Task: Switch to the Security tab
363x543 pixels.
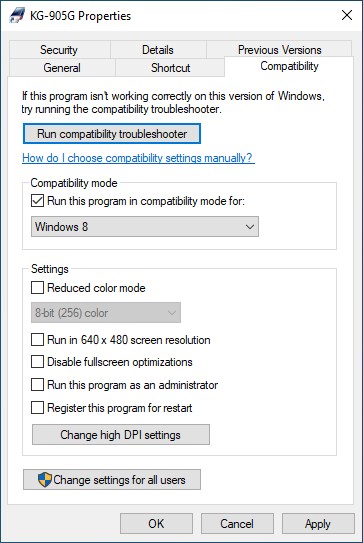Action: pos(60,50)
